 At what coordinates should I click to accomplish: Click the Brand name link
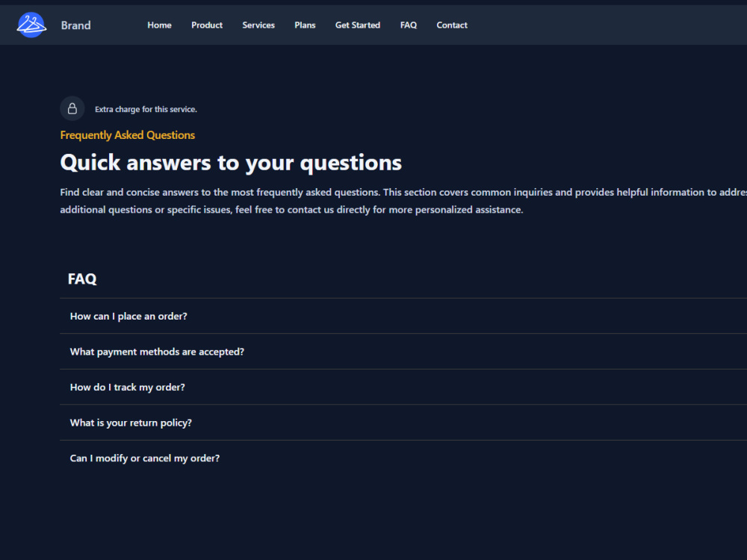tap(75, 25)
